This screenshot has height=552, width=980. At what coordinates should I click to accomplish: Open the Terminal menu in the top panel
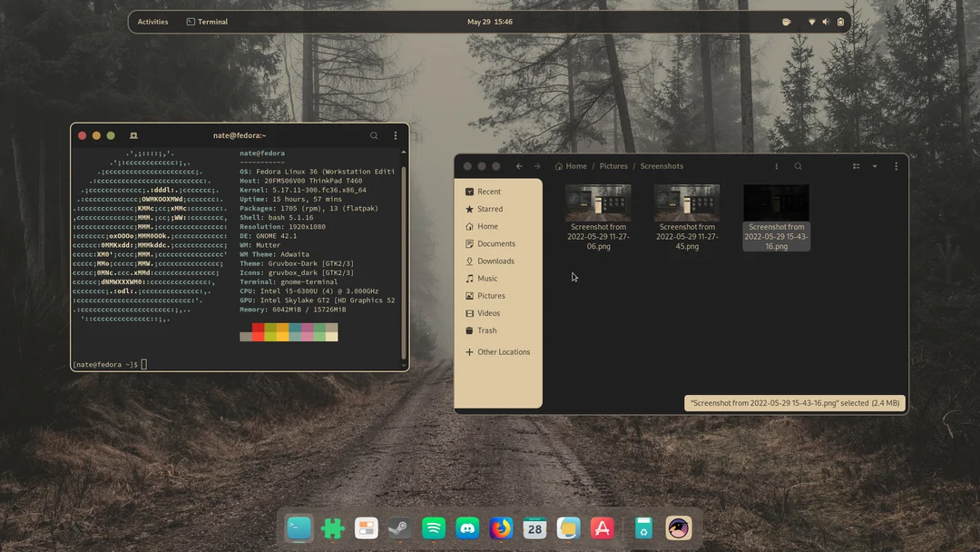click(207, 21)
